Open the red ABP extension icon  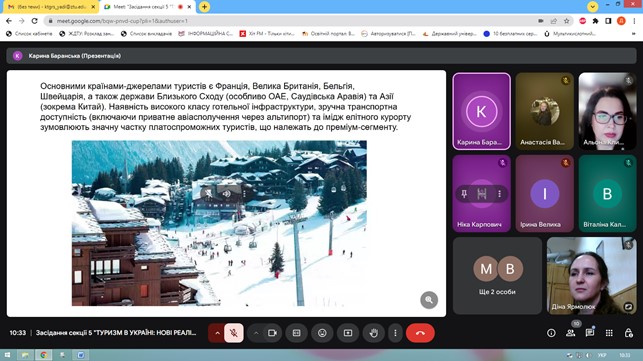582,21
